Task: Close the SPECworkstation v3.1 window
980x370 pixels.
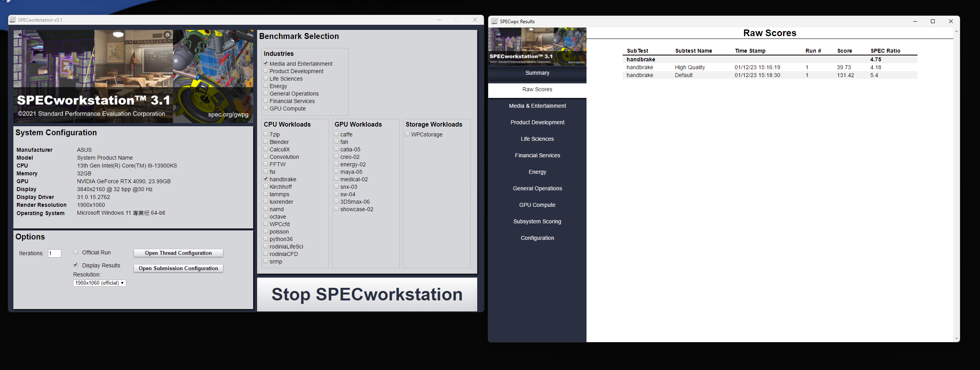Action: [475, 20]
